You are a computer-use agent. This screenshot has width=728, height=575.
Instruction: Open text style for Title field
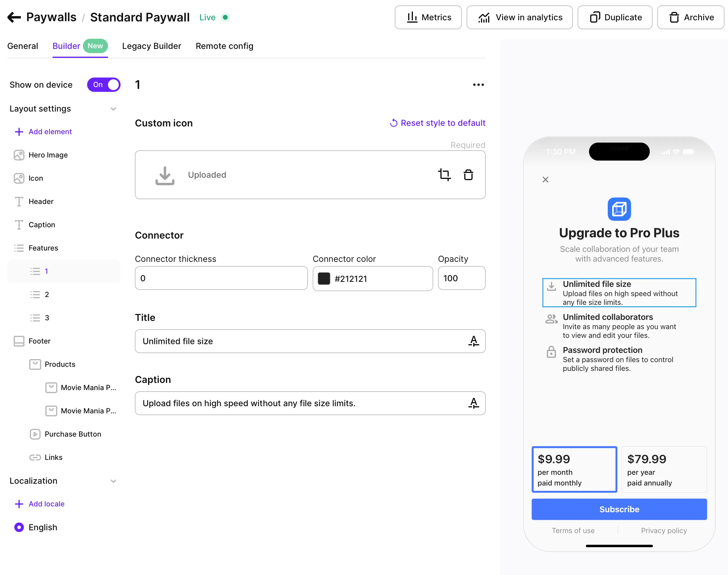[x=473, y=341]
